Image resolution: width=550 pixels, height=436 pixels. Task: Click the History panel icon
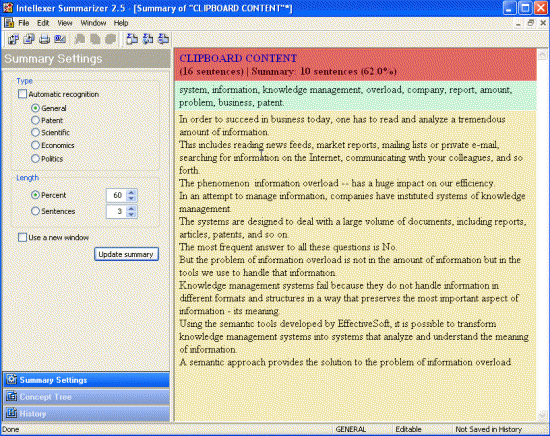[12, 413]
